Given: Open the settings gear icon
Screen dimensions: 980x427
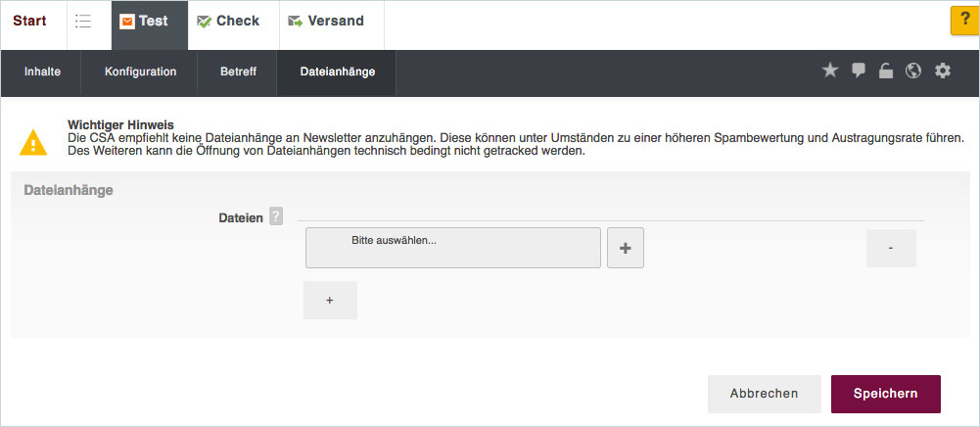Looking at the screenshot, I should [943, 71].
